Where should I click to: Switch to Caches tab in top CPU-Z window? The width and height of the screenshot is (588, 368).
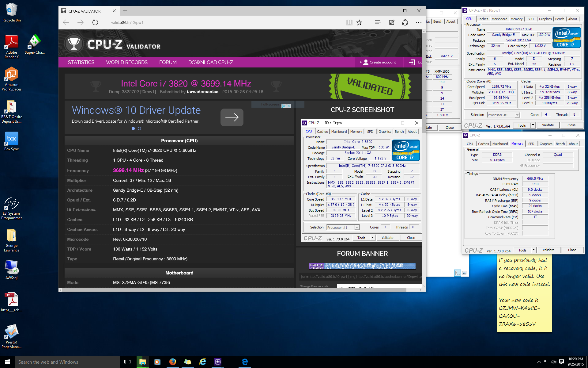[483, 19]
